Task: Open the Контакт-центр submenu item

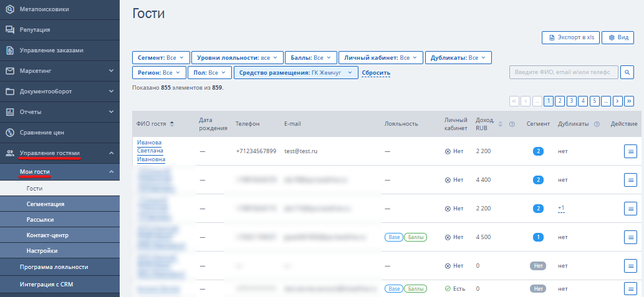Action: 60,235
